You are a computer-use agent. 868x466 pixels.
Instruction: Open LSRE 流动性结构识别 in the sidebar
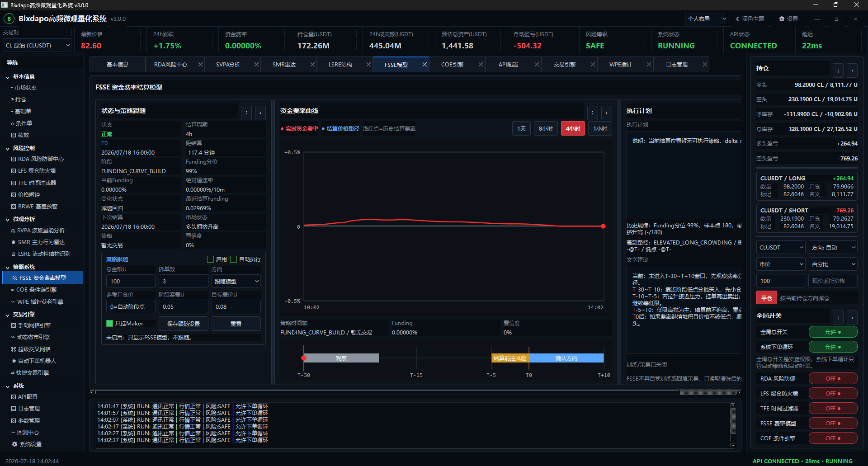tap(41, 254)
